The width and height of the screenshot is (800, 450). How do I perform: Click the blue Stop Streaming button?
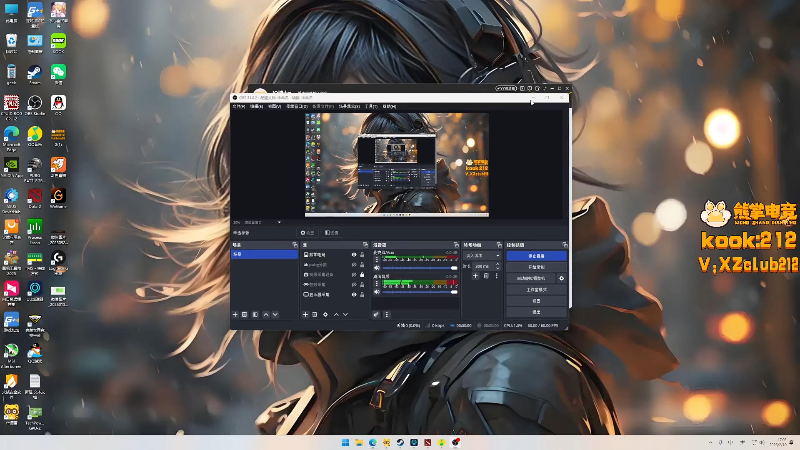536,256
